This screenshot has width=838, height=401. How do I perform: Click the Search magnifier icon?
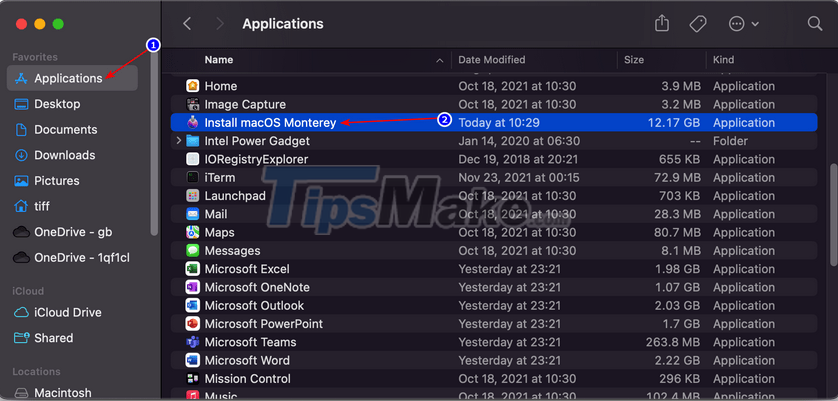point(814,24)
